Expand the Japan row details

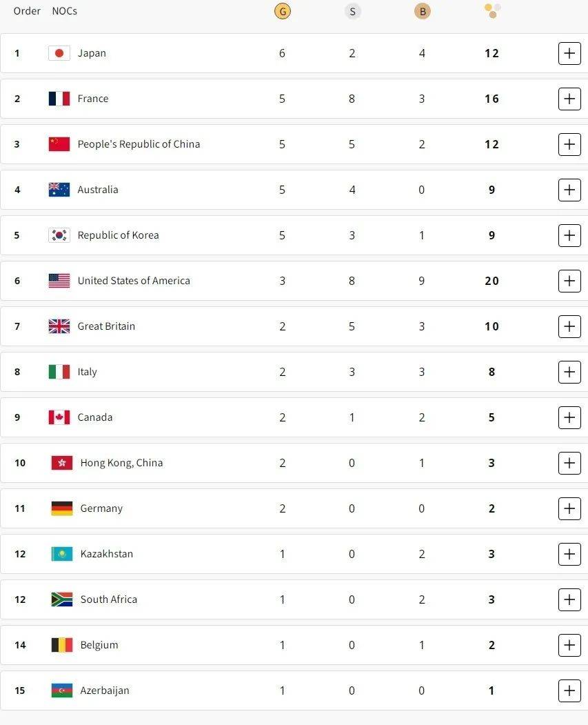pyautogui.click(x=569, y=53)
